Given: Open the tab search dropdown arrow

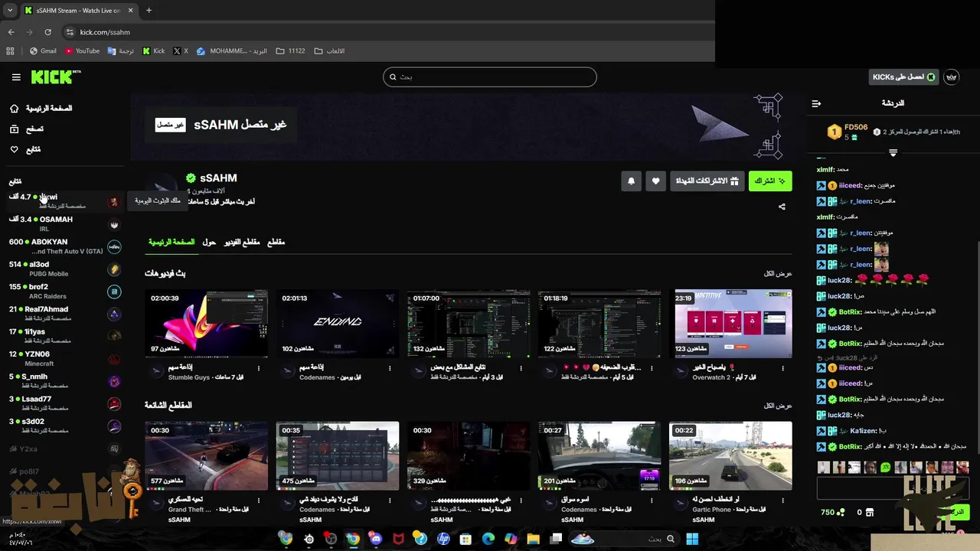Looking at the screenshot, I should pyautogui.click(x=10, y=11).
